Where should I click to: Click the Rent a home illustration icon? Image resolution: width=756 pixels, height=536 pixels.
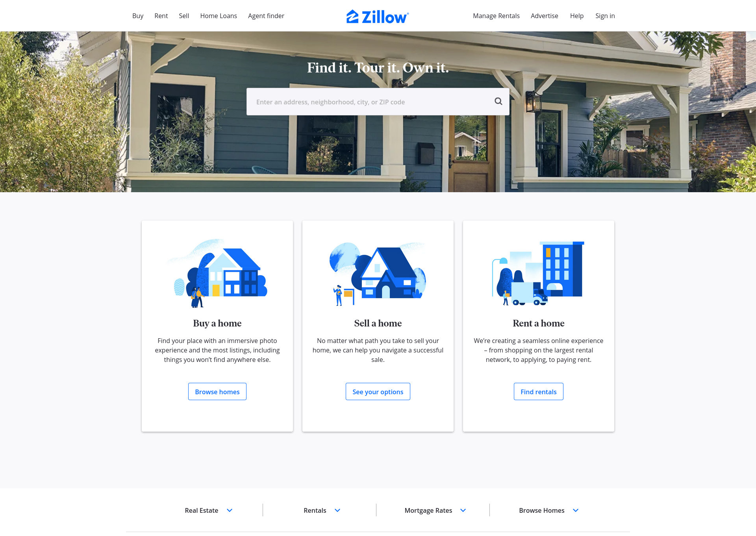[538, 273]
